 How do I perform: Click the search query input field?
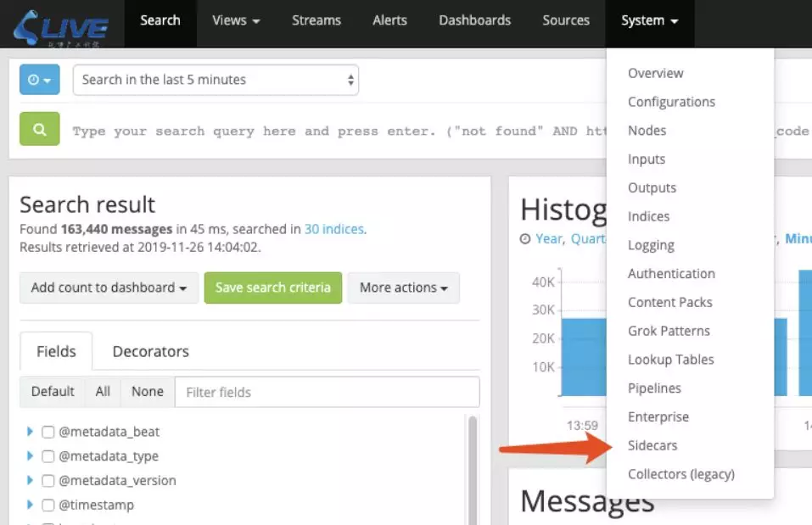coord(339,131)
